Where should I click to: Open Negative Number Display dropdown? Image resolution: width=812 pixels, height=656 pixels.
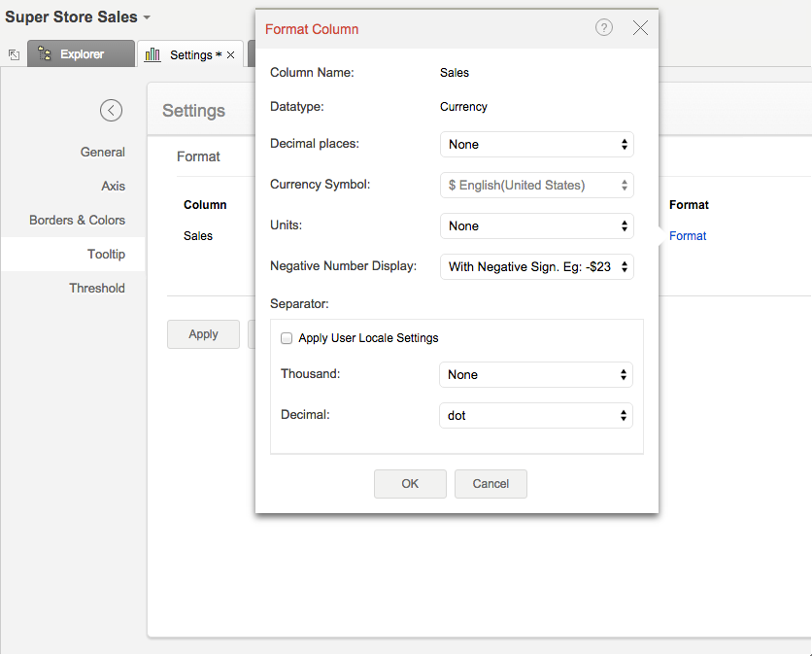click(x=536, y=267)
